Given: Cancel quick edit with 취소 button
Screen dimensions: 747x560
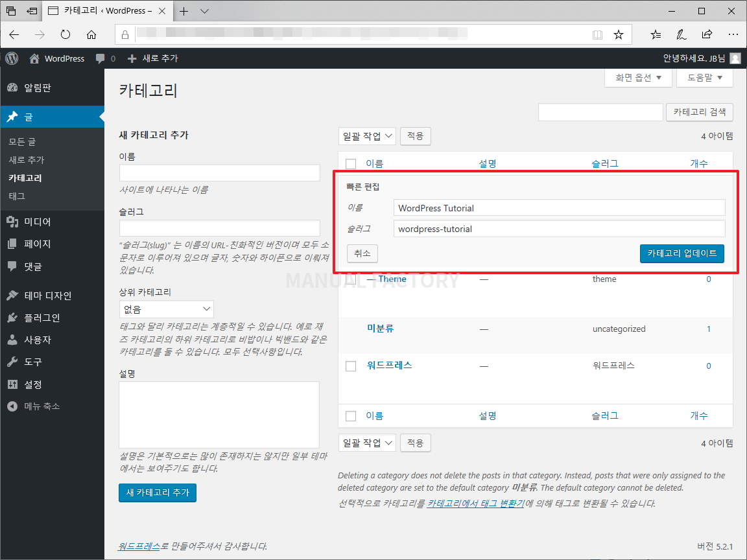Looking at the screenshot, I should pos(362,253).
